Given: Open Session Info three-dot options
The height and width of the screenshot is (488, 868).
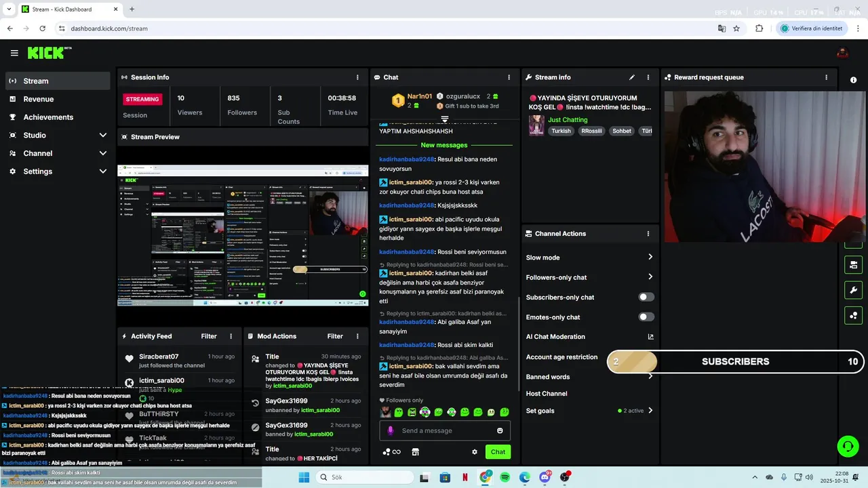Looking at the screenshot, I should click(357, 77).
